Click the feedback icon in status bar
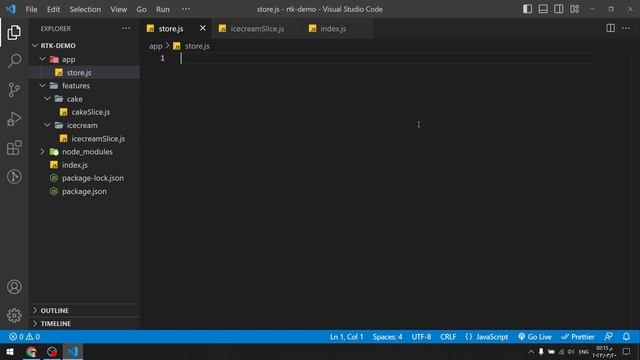 coord(608,337)
